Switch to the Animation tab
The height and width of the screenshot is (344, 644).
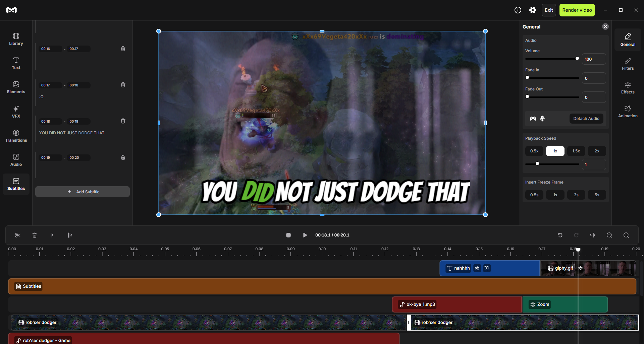tap(628, 111)
